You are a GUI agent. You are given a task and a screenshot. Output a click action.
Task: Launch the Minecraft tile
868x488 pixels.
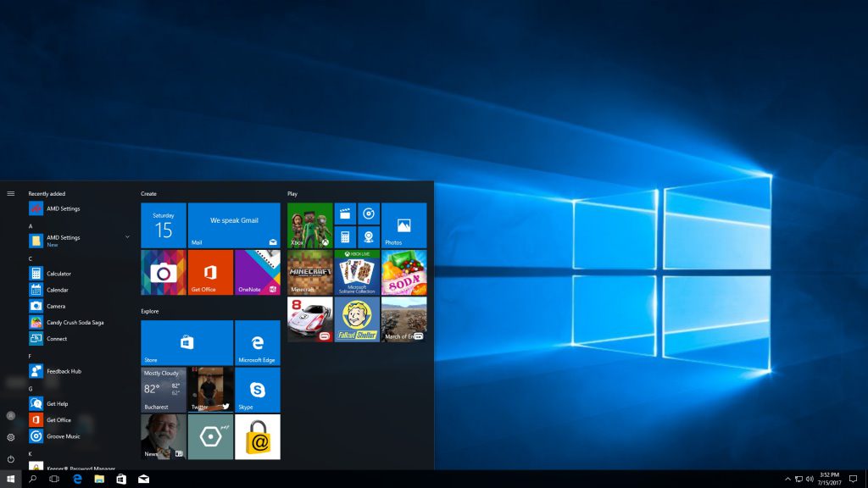(x=310, y=272)
